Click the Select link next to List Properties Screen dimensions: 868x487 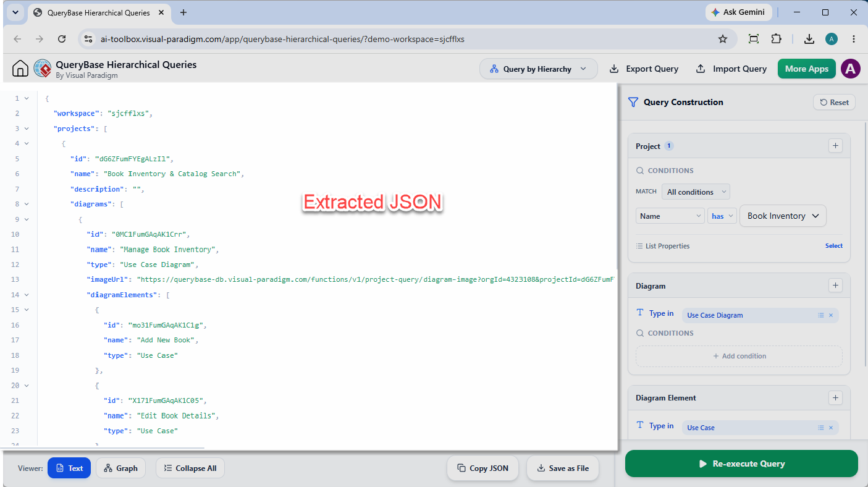point(834,246)
